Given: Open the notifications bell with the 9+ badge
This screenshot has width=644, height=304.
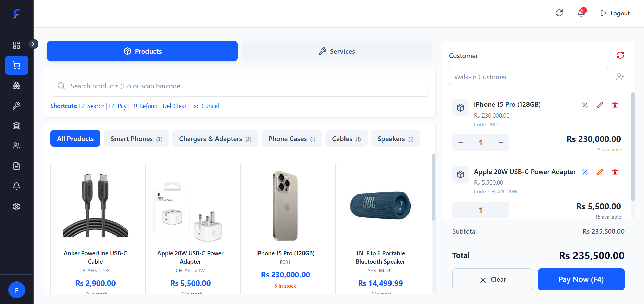Looking at the screenshot, I should (581, 13).
